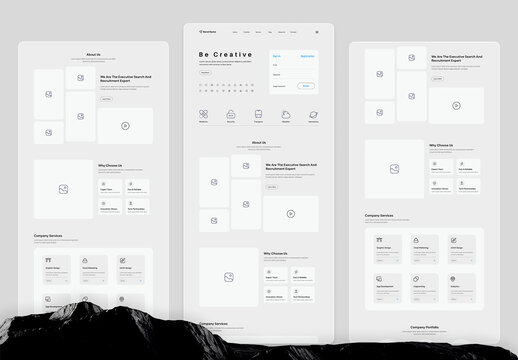Play the video placeholder on right page
Viewport: 518px width, 360px height.
(x=456, y=106)
